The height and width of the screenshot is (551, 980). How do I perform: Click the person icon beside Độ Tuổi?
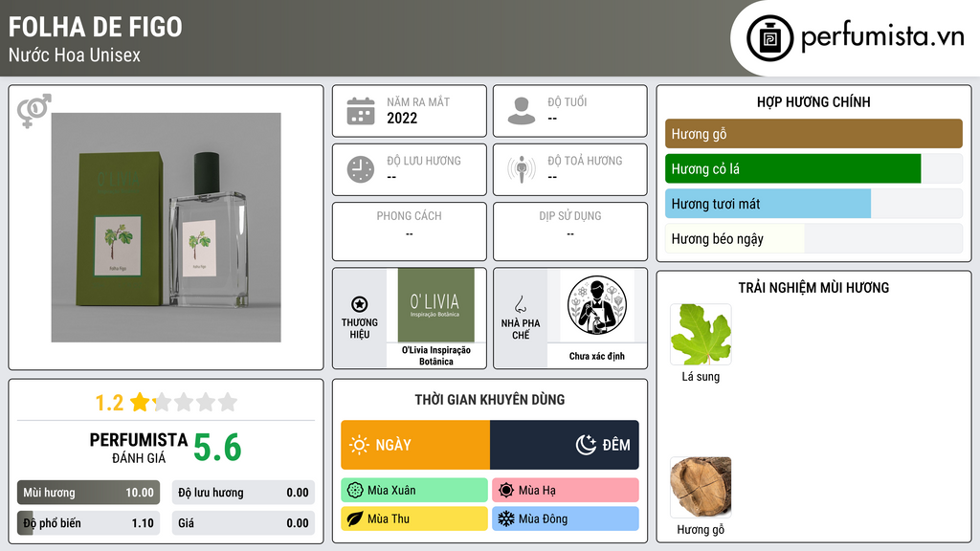(522, 111)
